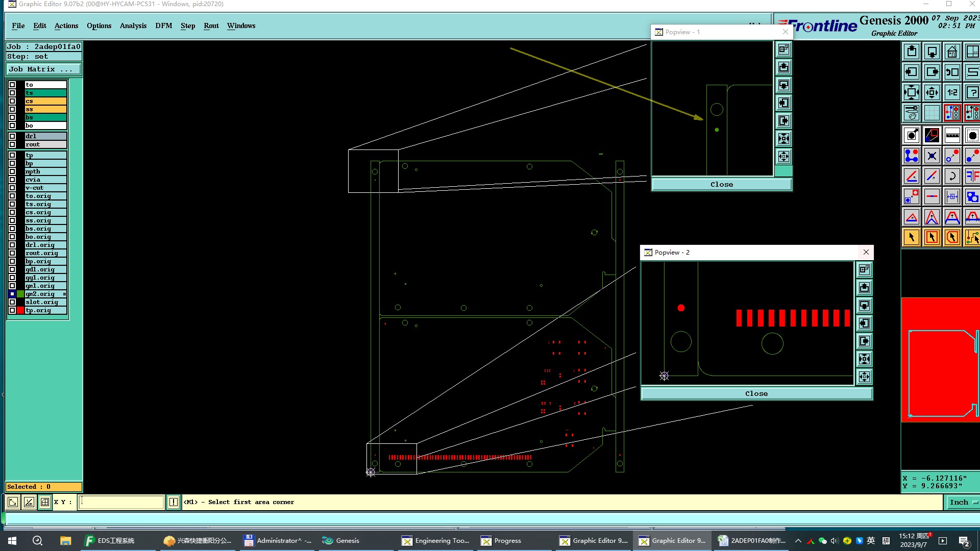Toggle the gm2.orig layer checkbox
Image resolution: width=980 pixels, height=551 pixels.
pos(12,294)
